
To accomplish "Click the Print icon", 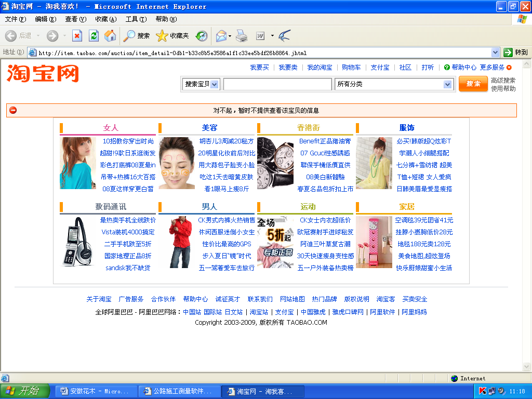I will 242,36.
